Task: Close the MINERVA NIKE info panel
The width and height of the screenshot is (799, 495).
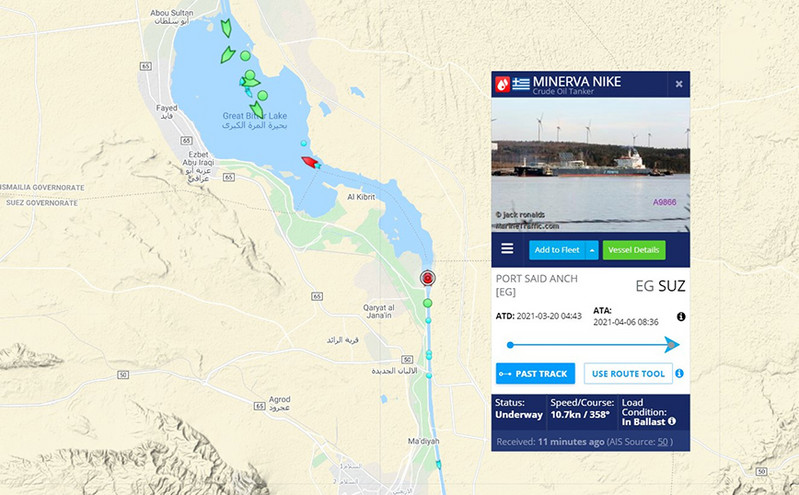Action: click(x=679, y=84)
